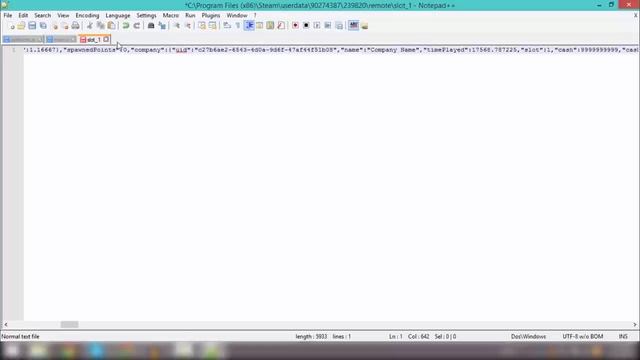Toggle synchronize vertical scrolling icon
This screenshot has height=360, width=640.
202,26
